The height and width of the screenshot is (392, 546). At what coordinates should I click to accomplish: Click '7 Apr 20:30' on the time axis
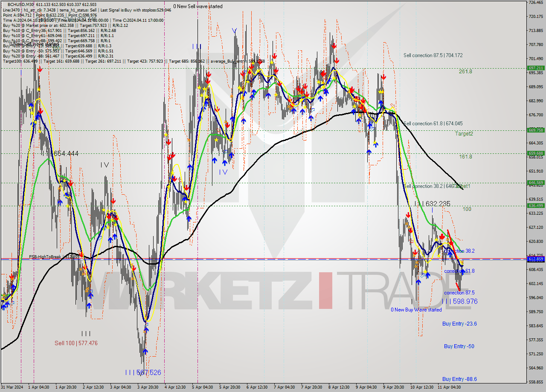[x=311, y=387]
